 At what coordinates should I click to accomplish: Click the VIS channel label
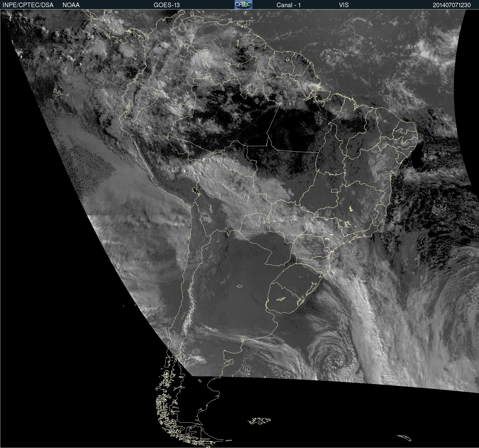tap(344, 5)
